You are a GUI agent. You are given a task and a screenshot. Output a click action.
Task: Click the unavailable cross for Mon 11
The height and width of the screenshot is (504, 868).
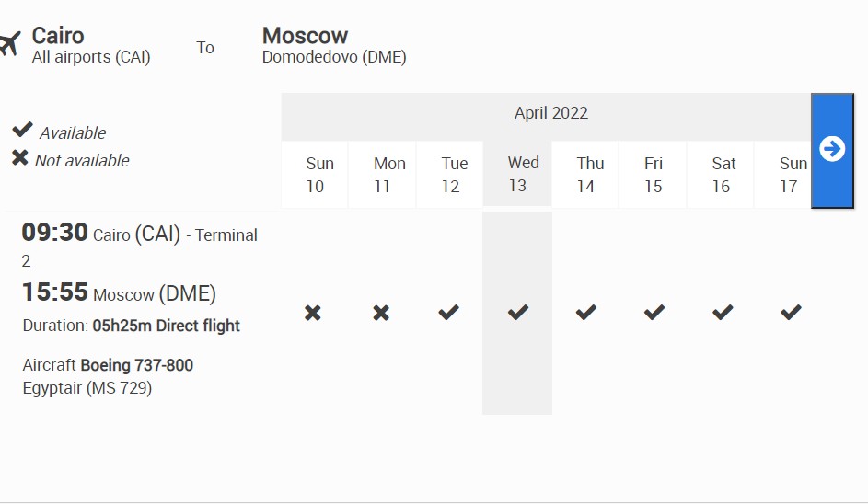click(x=381, y=314)
